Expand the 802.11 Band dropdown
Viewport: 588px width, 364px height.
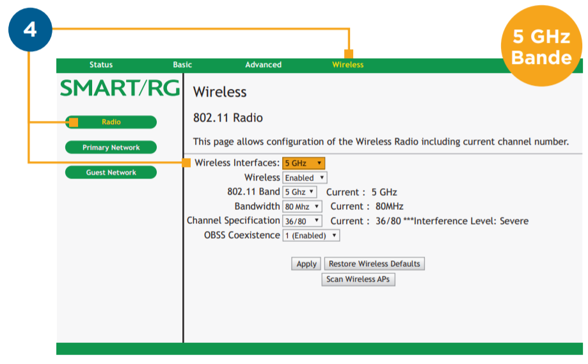tap(299, 192)
